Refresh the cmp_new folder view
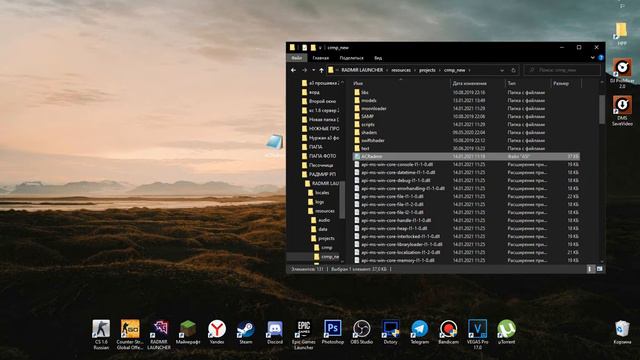 513,70
